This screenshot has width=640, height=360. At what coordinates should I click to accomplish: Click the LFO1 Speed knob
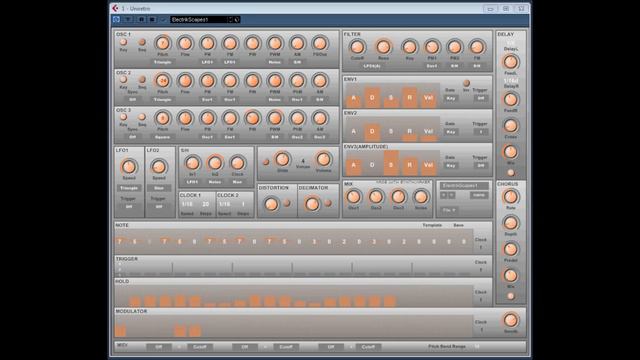pos(129,167)
